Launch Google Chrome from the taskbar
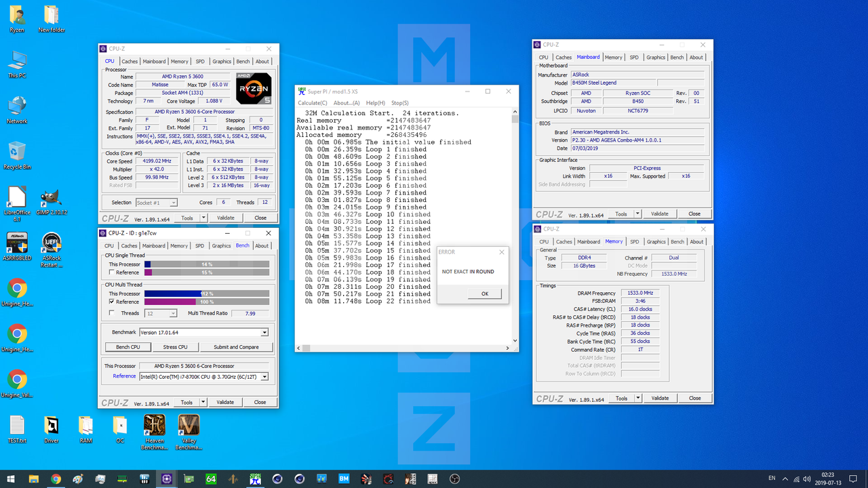 pyautogui.click(x=56, y=479)
